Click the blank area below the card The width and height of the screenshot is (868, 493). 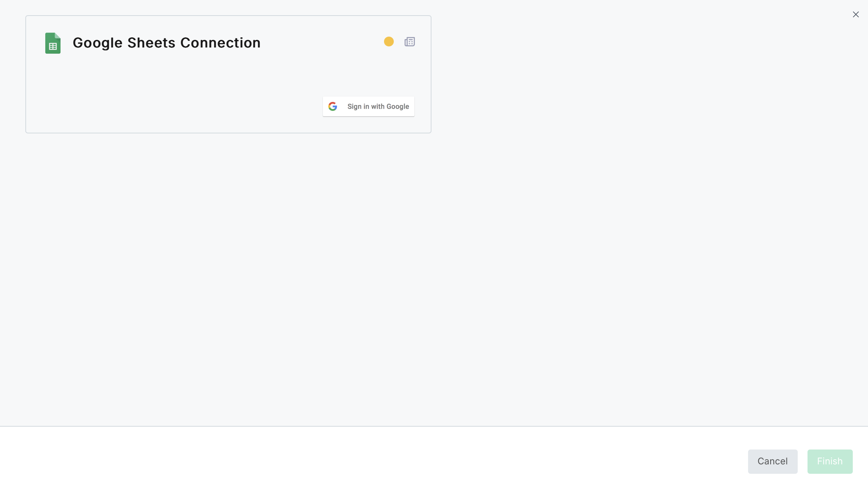coord(228,254)
